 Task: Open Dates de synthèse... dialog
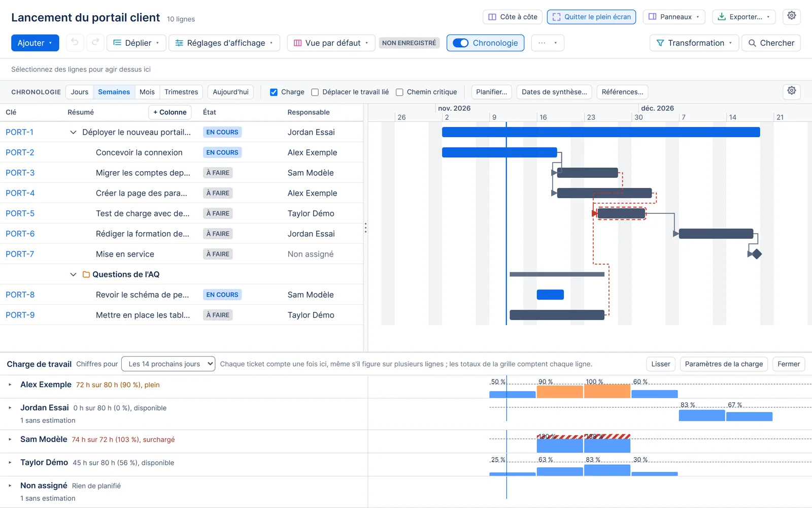554,92
